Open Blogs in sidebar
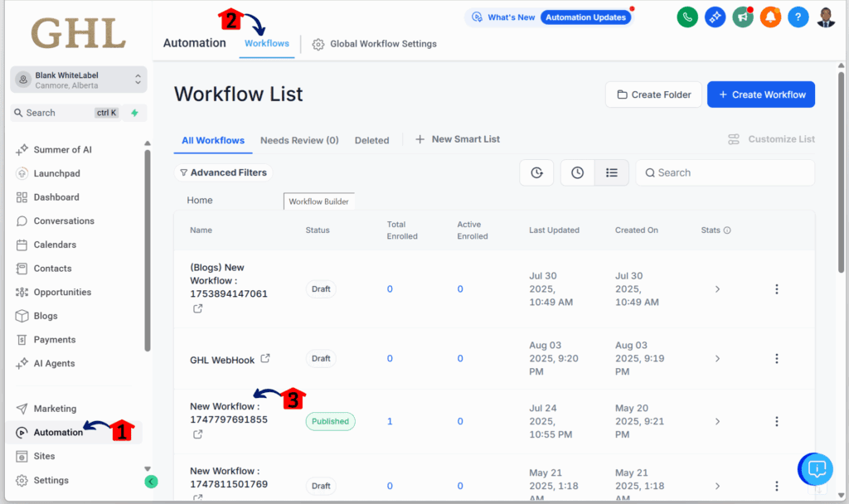849x504 pixels. [x=45, y=316]
